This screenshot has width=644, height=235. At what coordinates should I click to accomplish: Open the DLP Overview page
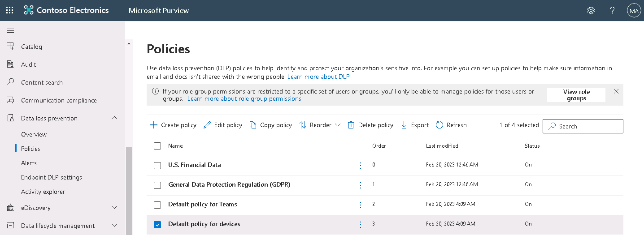[x=34, y=134]
